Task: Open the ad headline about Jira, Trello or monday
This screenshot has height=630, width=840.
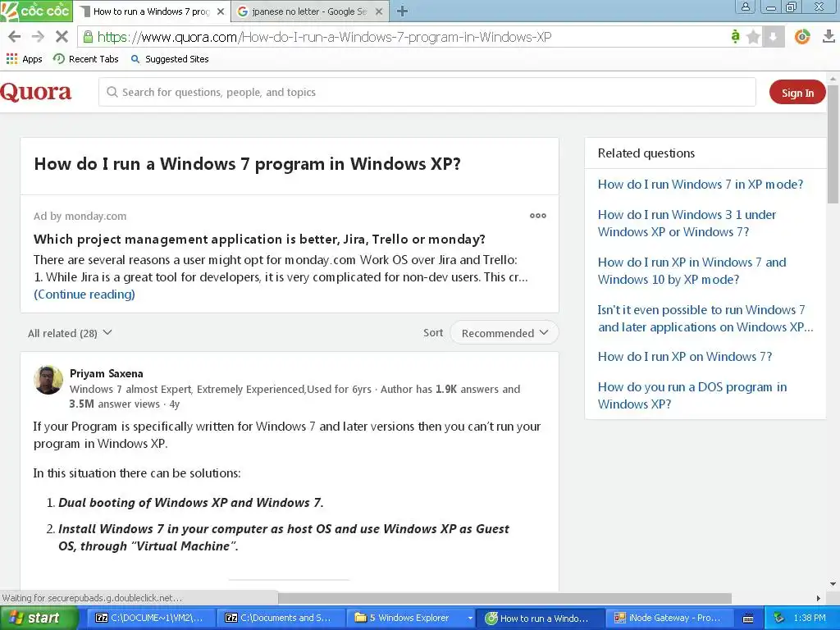Action: 259,239
